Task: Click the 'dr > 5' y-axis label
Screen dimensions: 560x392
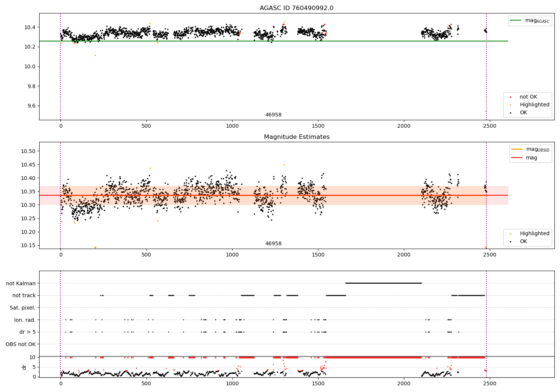Action: click(28, 332)
